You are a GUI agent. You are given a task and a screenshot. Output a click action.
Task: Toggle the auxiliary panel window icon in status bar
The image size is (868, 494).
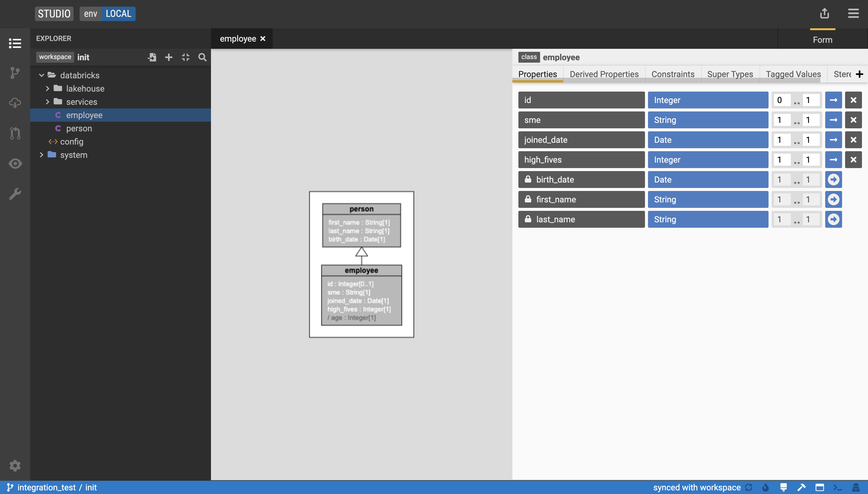click(819, 488)
